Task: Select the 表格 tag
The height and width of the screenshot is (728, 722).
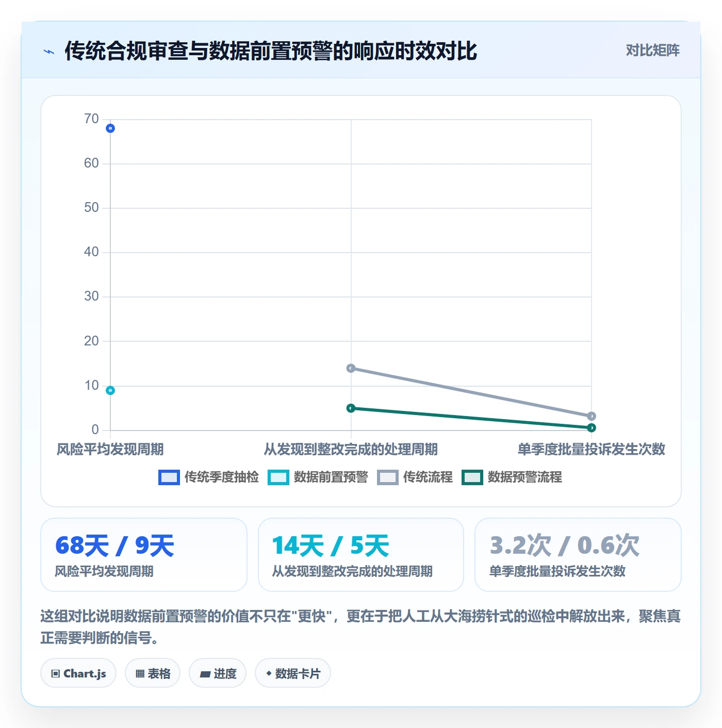Action: click(153, 673)
